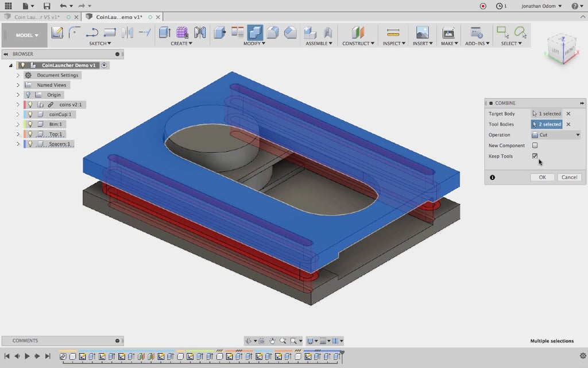Expand the Spacers:1 tree node
Viewport: 588px width, 368px height.
pos(18,144)
